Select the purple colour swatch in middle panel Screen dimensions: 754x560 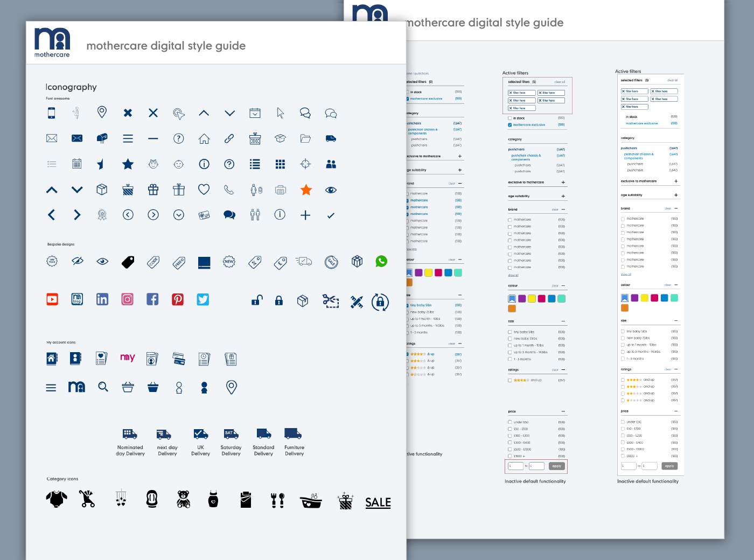tap(522, 299)
